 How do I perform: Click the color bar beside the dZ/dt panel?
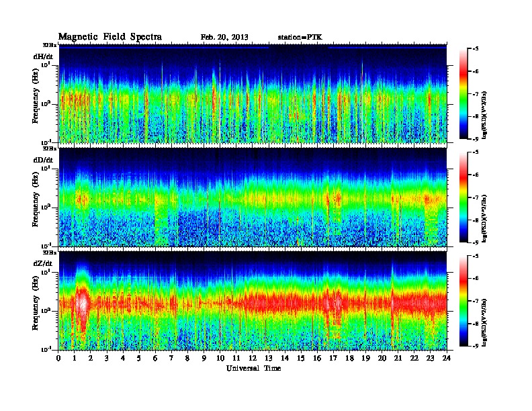tap(463, 301)
